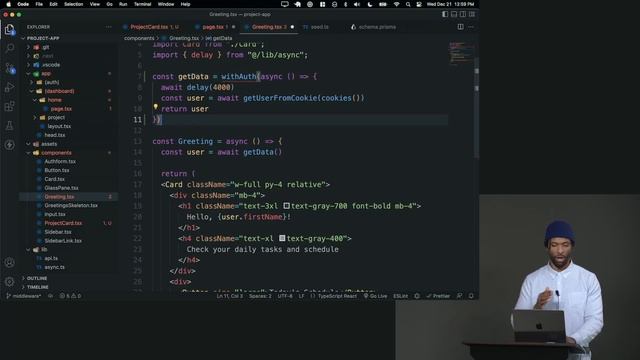Open layout.tsx in the explorer
Viewport: 640px width, 360px height.
(x=59, y=126)
